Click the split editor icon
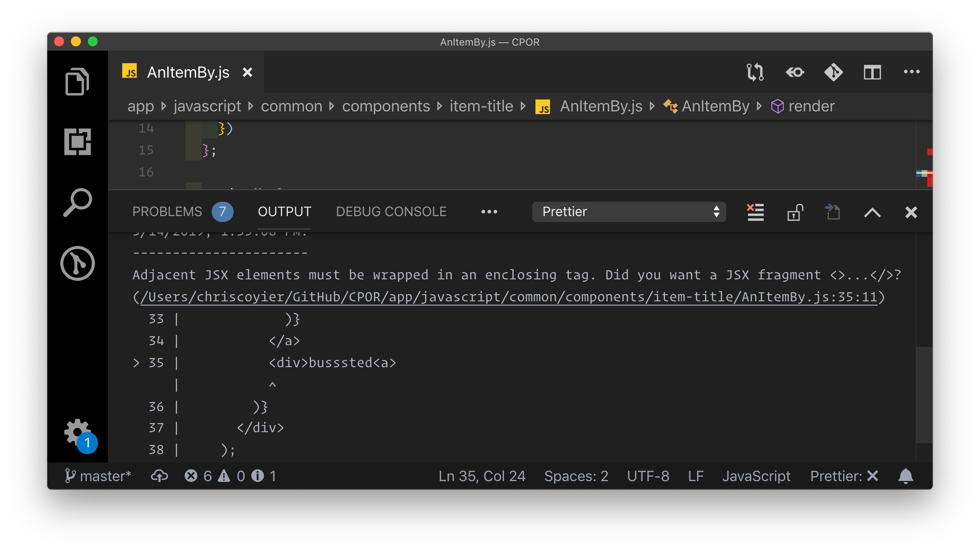980x552 pixels. (872, 72)
